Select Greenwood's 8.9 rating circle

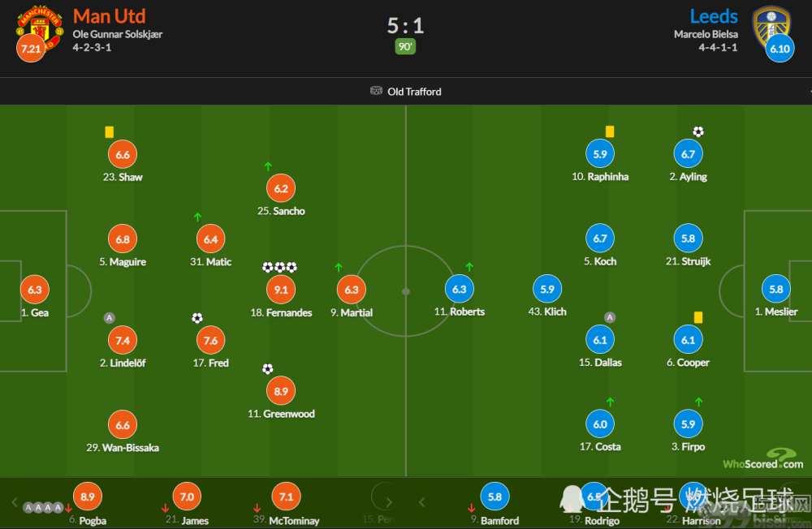(x=281, y=391)
